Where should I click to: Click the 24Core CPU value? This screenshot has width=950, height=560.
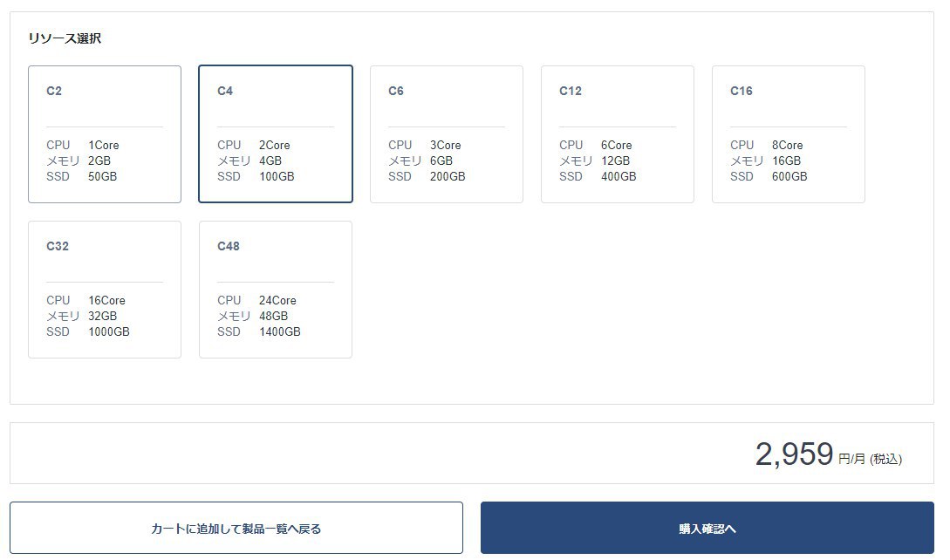pyautogui.click(x=277, y=300)
